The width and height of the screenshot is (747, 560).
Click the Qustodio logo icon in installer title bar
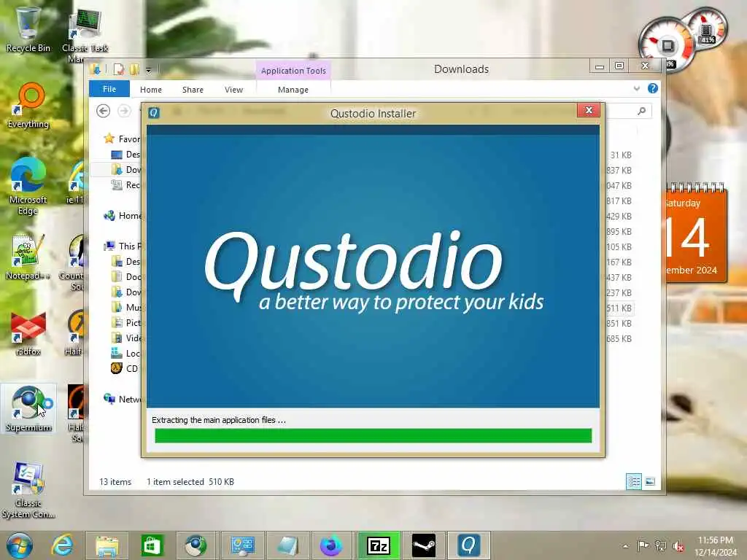click(x=153, y=113)
